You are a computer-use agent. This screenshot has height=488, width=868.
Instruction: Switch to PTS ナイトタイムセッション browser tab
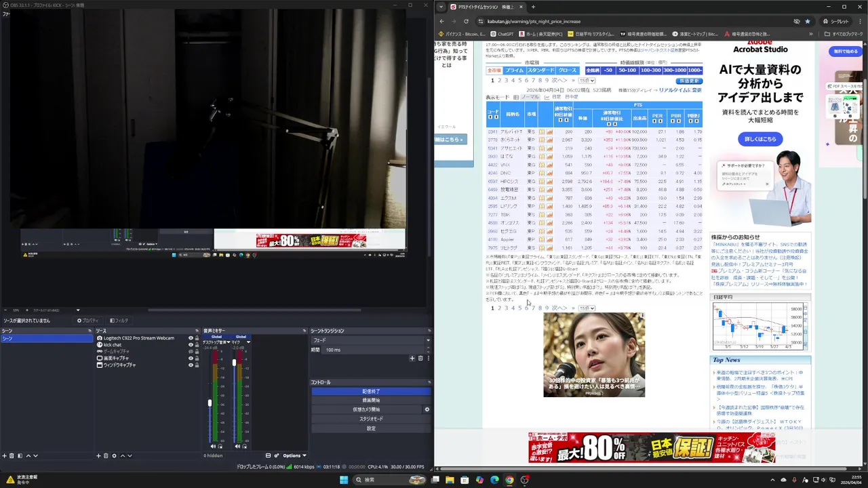pos(488,7)
